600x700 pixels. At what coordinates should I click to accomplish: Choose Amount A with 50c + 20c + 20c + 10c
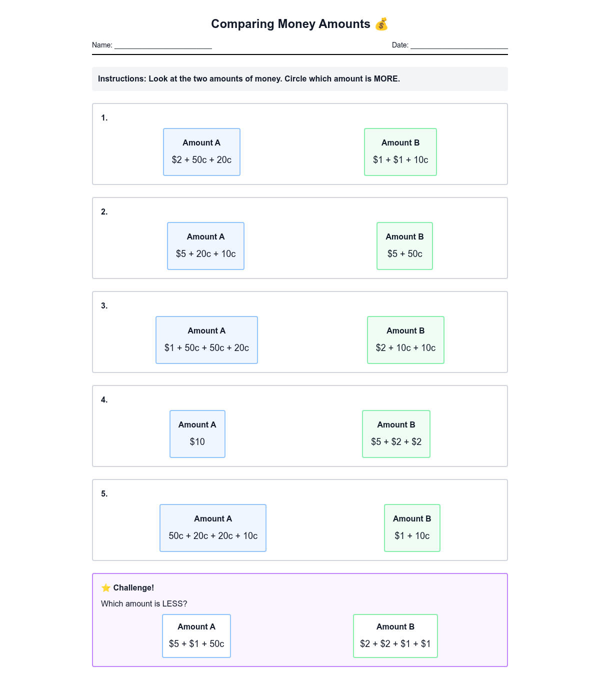[x=213, y=528]
